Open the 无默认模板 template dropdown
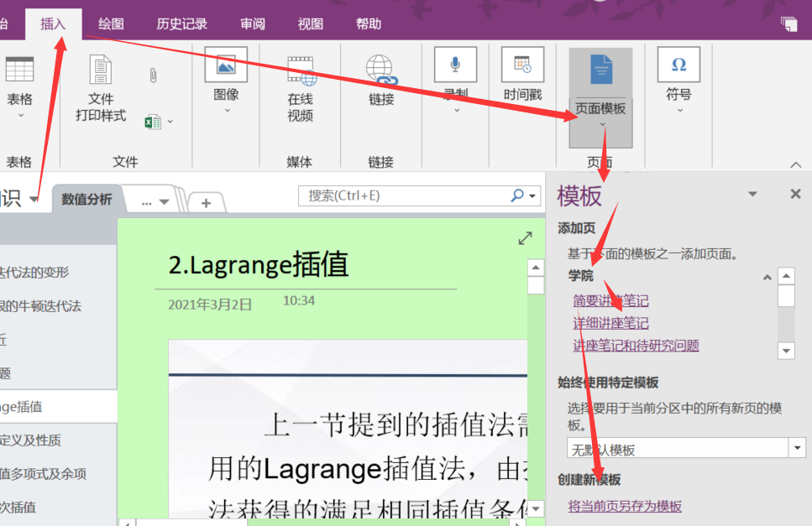 (x=795, y=447)
